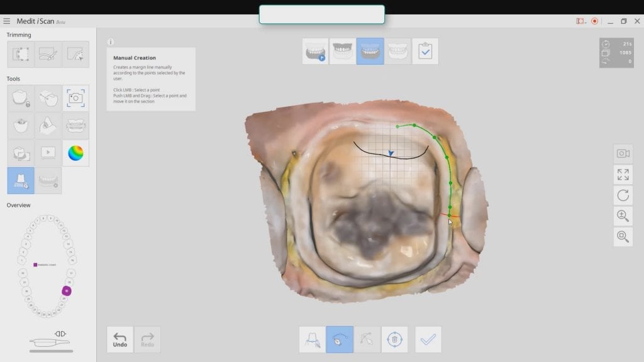Viewport: 644px width, 362px height.
Task: Click Undo below the model view
Action: click(119, 339)
